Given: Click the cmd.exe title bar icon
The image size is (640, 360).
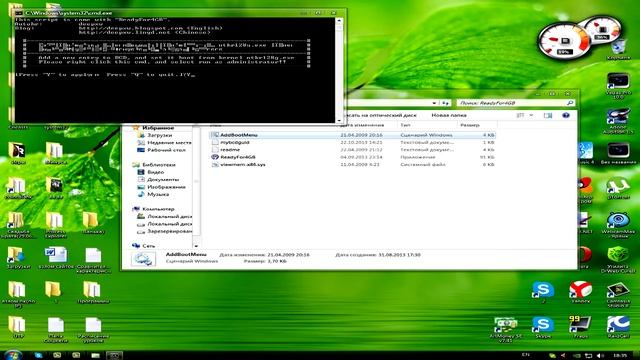Looking at the screenshot, I should 19,13.
